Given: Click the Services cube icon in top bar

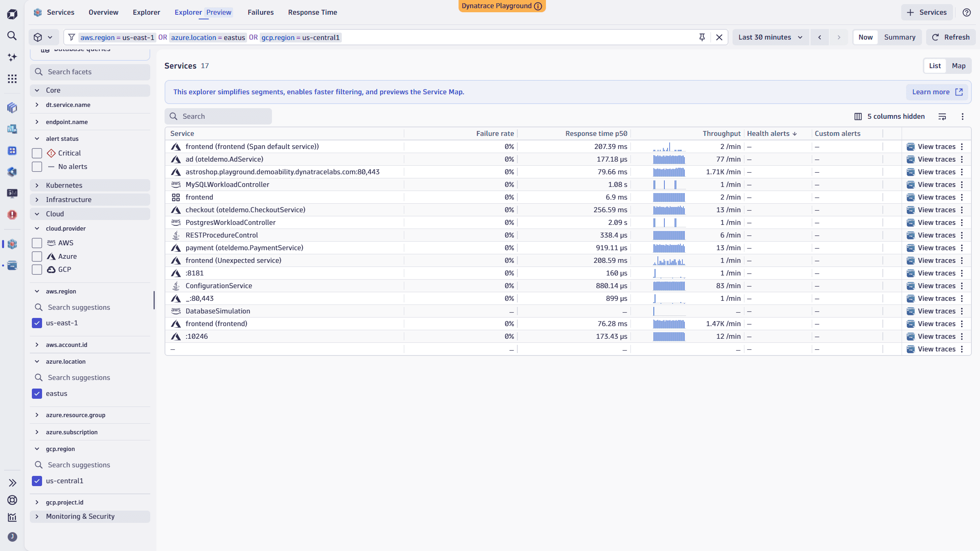Looking at the screenshot, I should point(38,12).
